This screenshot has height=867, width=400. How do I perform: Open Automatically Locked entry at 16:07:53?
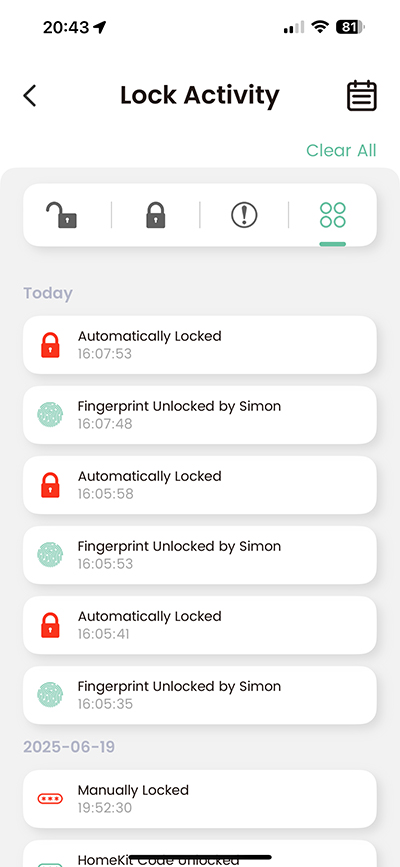point(200,345)
